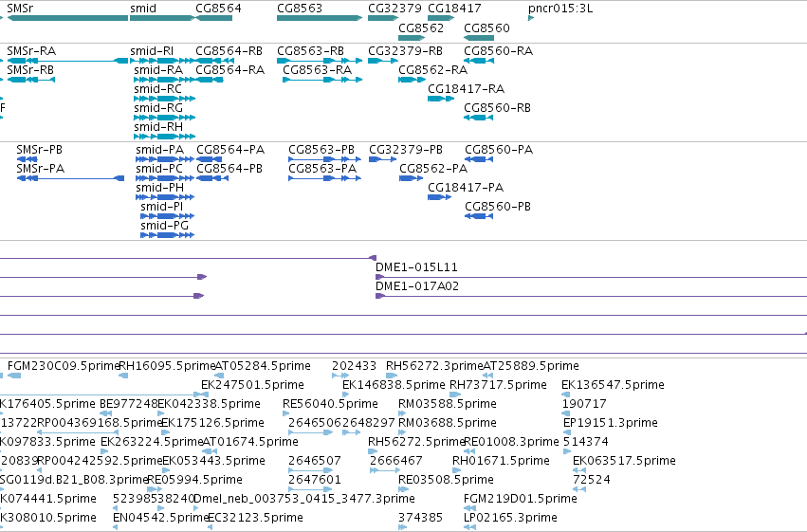
Task: Select EST EK247501.5prime
Action: tap(252, 385)
